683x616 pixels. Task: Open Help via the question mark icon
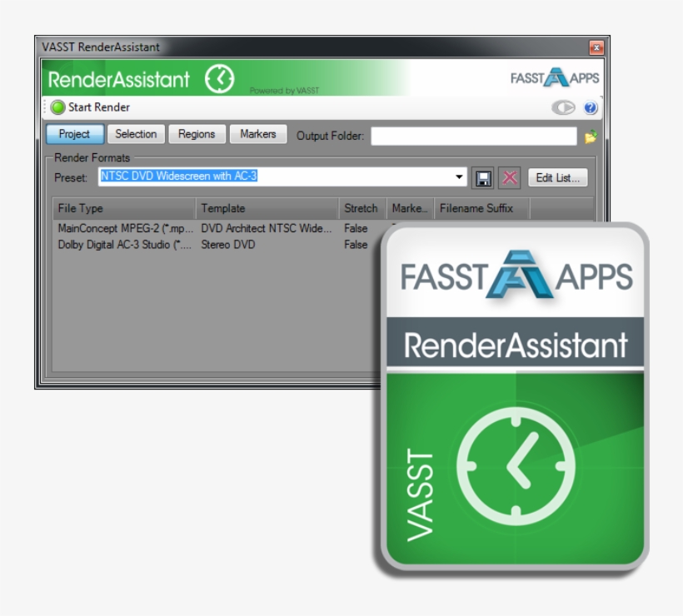[590, 107]
